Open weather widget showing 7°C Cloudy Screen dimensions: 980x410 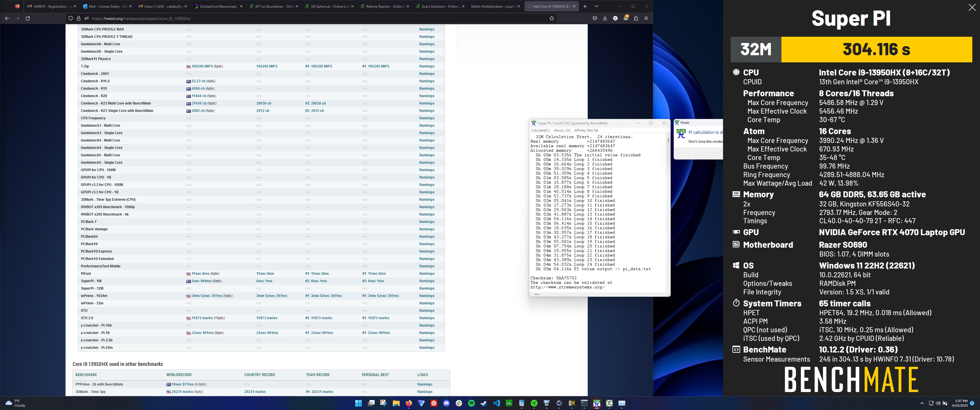pos(15,403)
